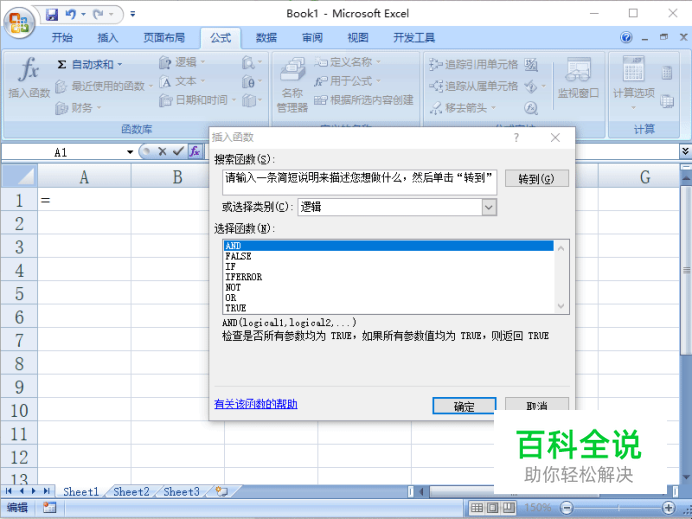692x519 pixels.
Task: Select the 公式 ribbon tab
Action: [x=221, y=38]
